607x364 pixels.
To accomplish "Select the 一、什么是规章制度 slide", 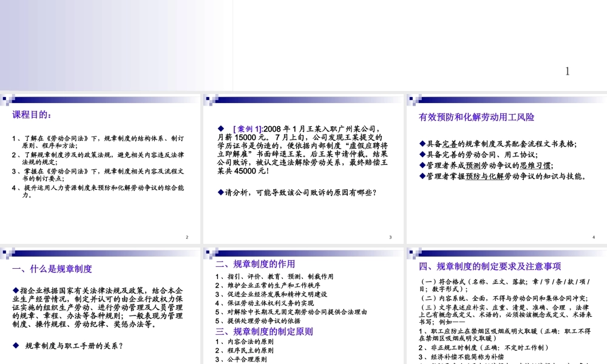I will (x=100, y=306).
